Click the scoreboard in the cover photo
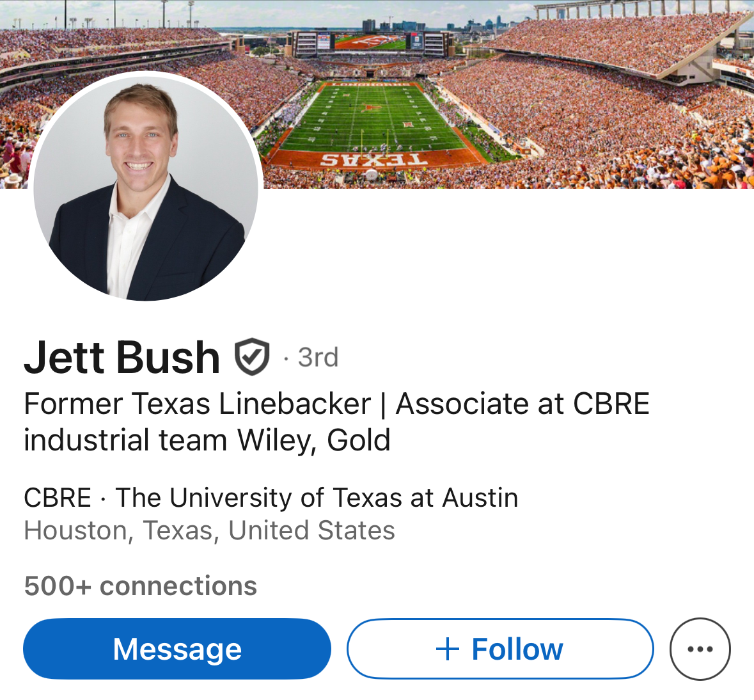The image size is (754, 700). pyautogui.click(x=370, y=43)
